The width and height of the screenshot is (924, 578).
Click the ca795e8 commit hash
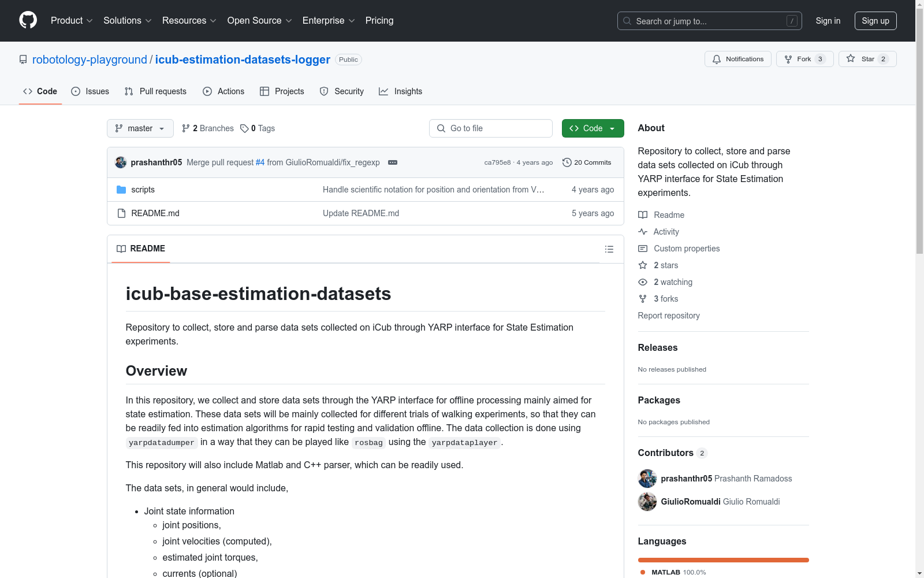tap(497, 162)
